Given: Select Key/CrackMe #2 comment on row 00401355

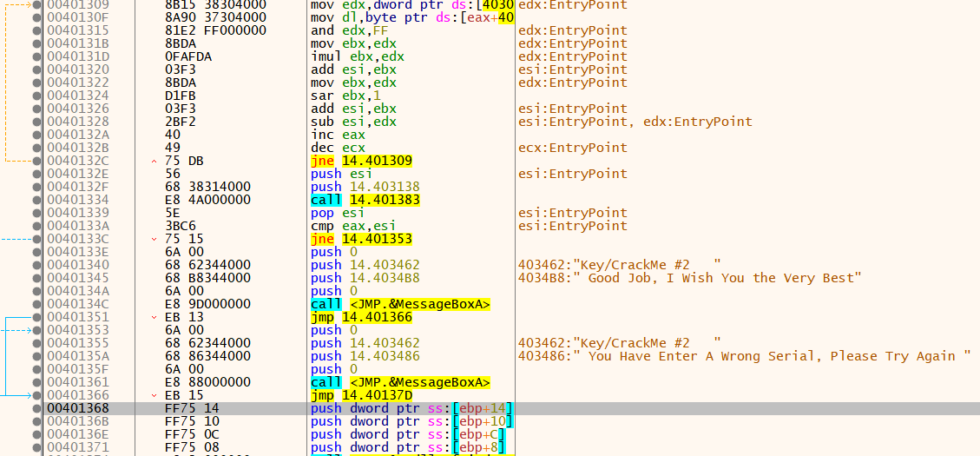Looking at the screenshot, I should coord(620,343).
